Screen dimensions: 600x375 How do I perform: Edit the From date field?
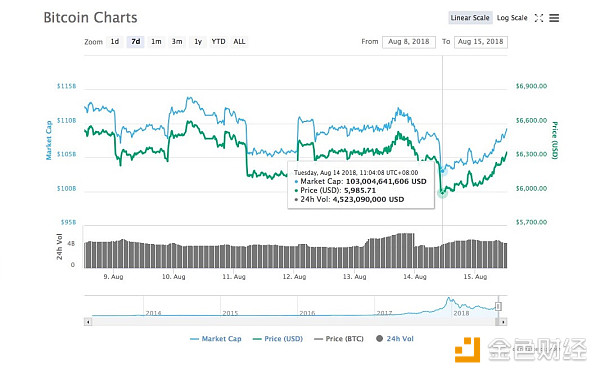click(x=409, y=42)
